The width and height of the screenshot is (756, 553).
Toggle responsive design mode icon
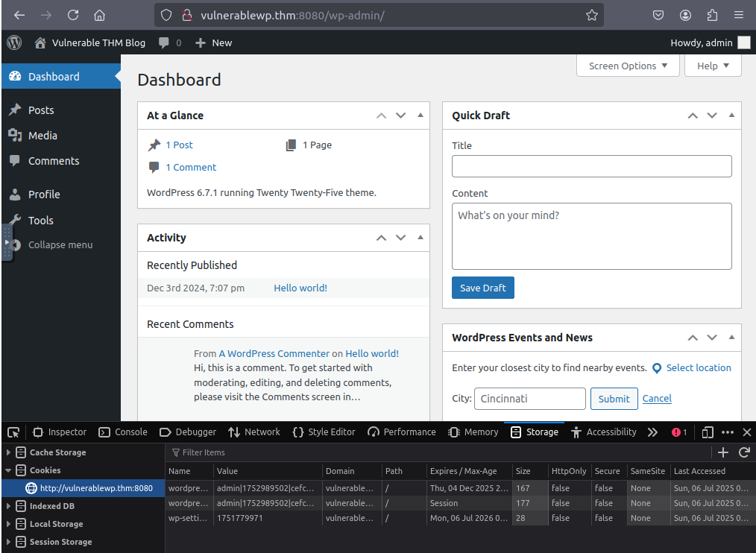(708, 432)
